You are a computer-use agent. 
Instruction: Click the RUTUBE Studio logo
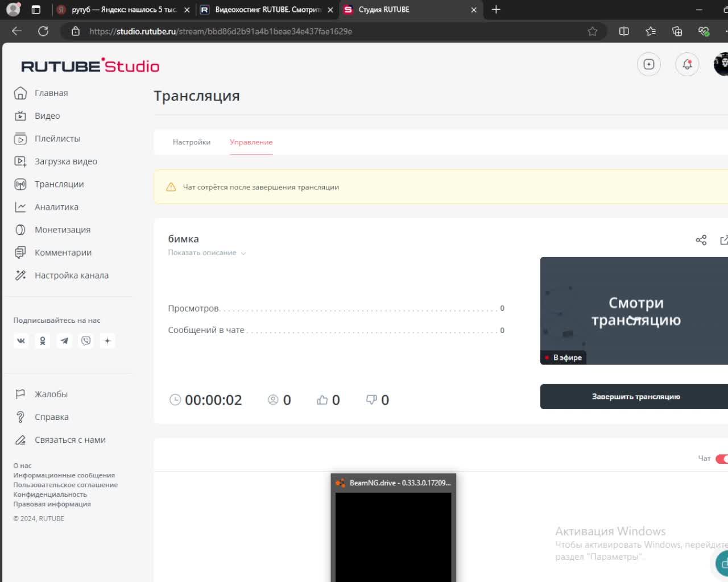(90, 66)
